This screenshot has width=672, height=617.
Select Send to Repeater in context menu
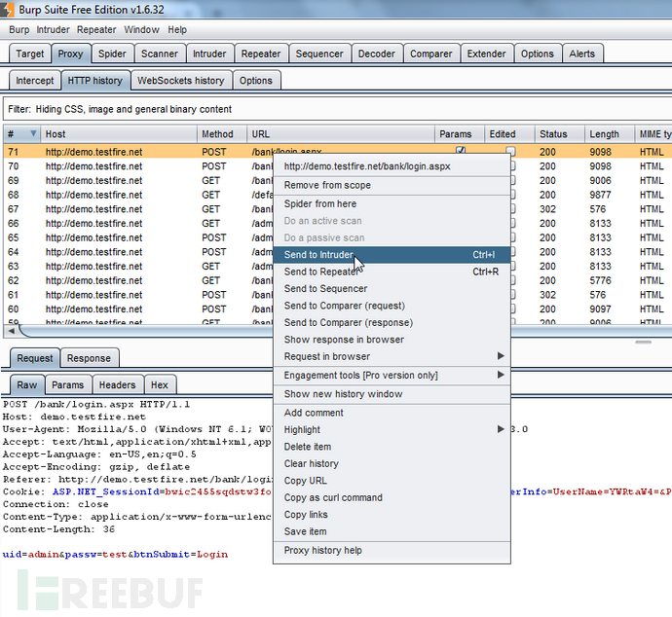(x=392, y=272)
